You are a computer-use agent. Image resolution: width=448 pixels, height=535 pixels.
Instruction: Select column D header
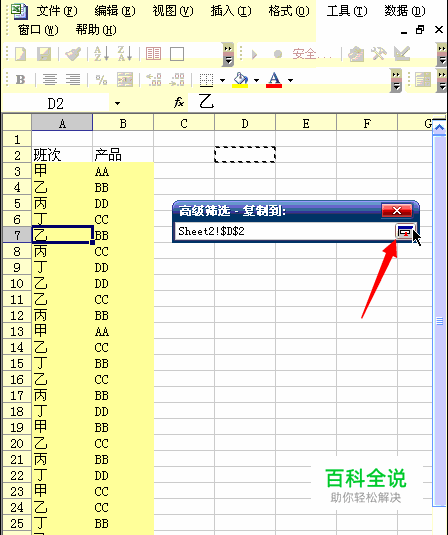point(245,123)
